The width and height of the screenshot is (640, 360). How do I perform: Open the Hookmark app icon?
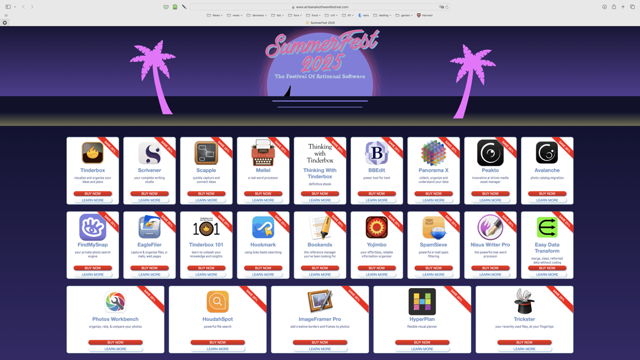pos(263,227)
